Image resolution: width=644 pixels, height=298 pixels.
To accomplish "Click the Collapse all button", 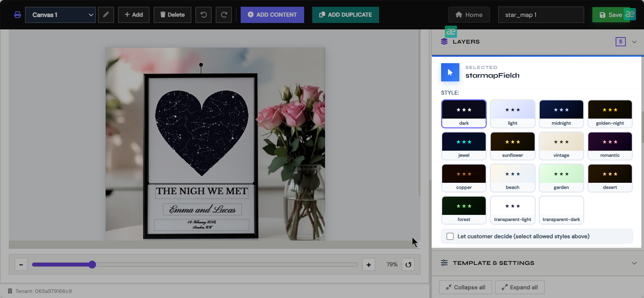I will tap(465, 287).
